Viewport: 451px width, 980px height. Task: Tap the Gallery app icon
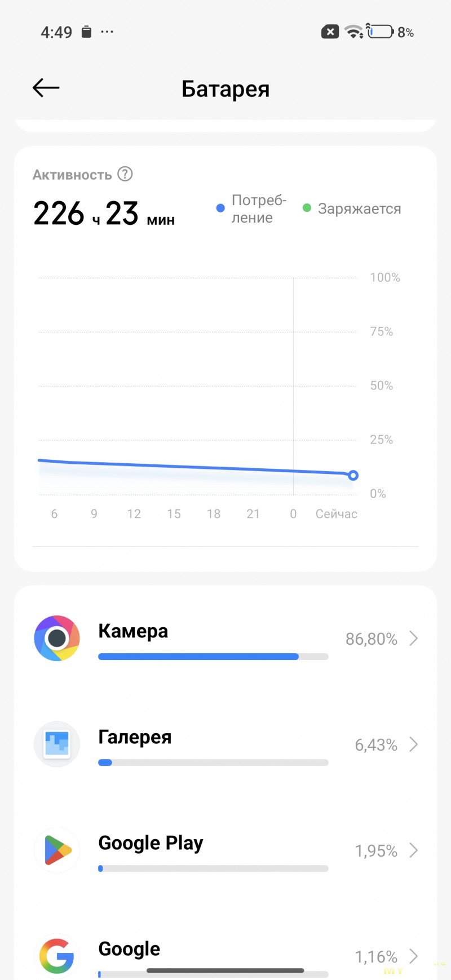57,744
